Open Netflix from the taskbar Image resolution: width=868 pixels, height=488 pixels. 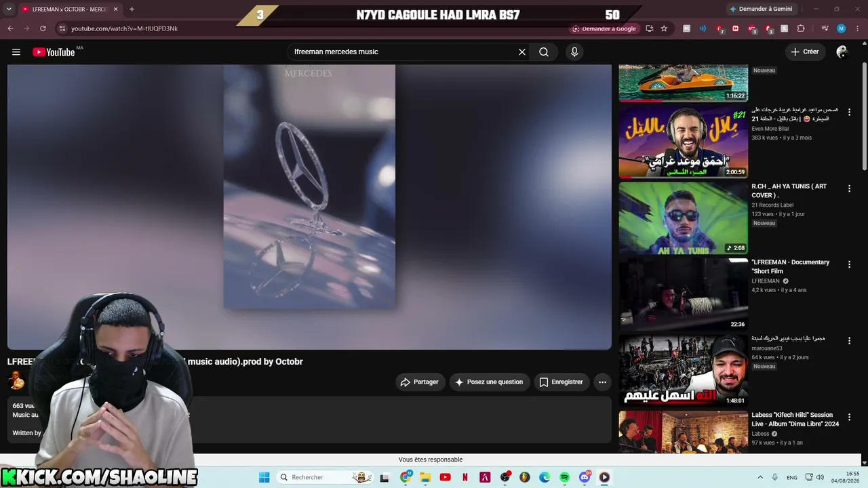tap(465, 477)
